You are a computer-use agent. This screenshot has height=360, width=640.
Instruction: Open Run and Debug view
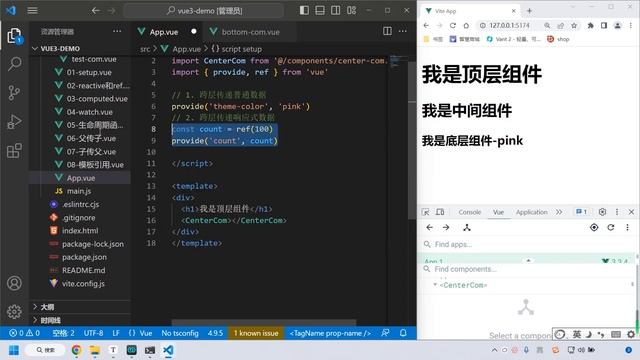(x=14, y=122)
